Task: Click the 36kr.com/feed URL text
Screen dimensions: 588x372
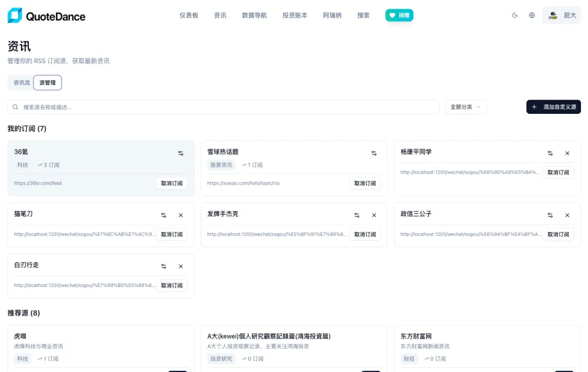Action: click(x=38, y=183)
